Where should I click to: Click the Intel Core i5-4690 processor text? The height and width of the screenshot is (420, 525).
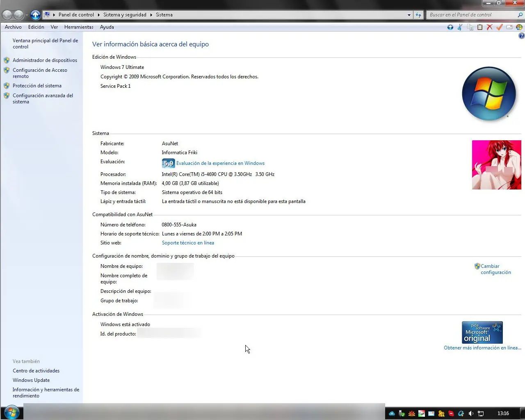pyautogui.click(x=218, y=174)
